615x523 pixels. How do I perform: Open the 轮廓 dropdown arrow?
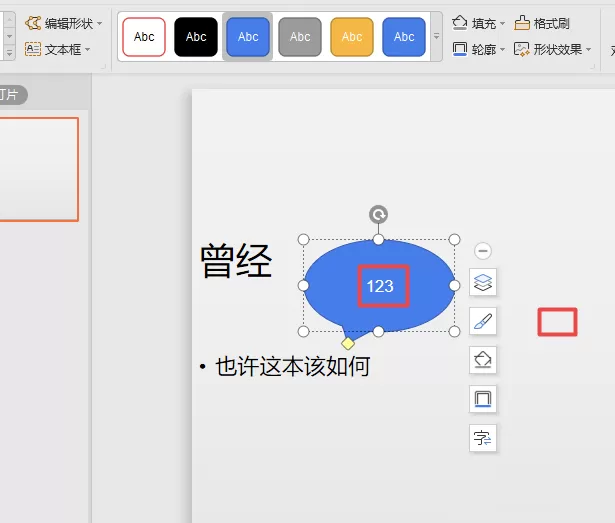pyautogui.click(x=502, y=50)
